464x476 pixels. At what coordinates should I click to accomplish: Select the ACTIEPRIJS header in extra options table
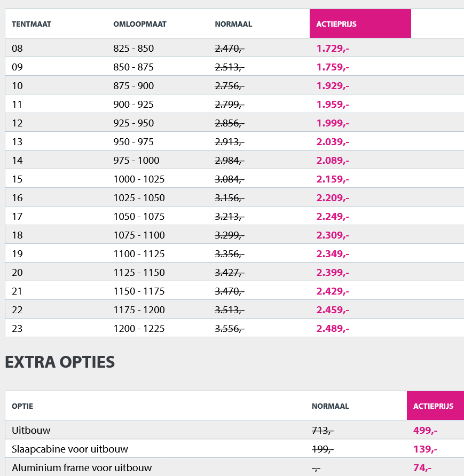click(433, 406)
